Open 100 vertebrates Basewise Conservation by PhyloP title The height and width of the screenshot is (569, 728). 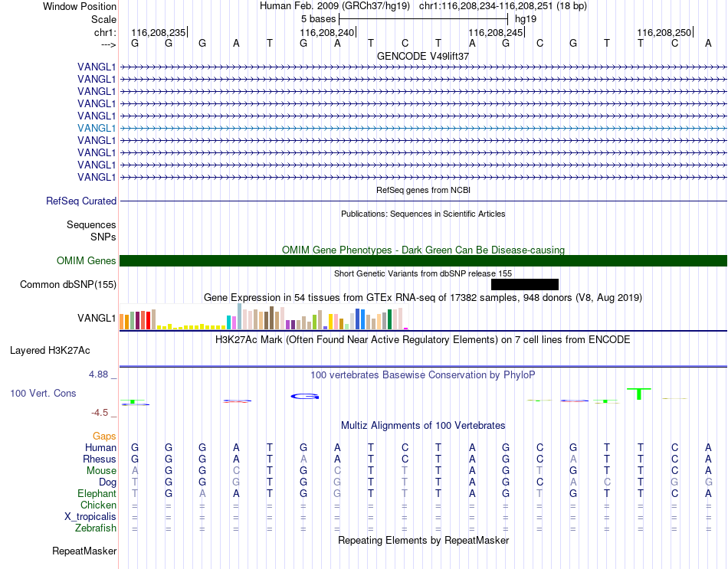click(x=423, y=375)
